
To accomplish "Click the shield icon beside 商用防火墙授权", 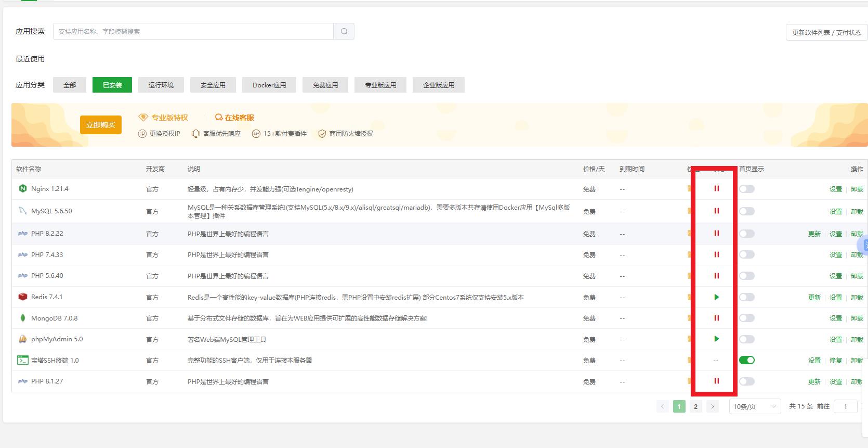I will tap(322, 134).
